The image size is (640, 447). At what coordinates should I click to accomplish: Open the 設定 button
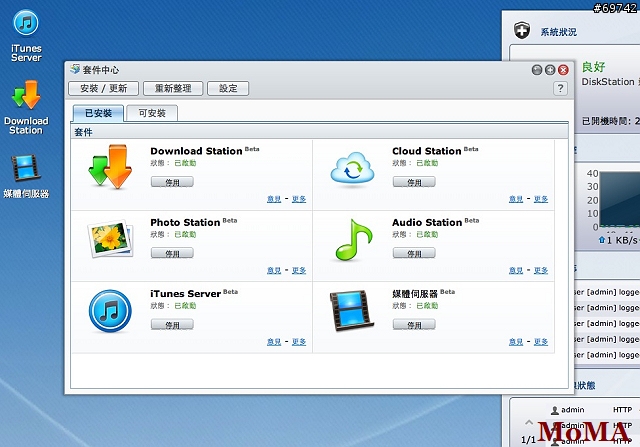point(228,88)
